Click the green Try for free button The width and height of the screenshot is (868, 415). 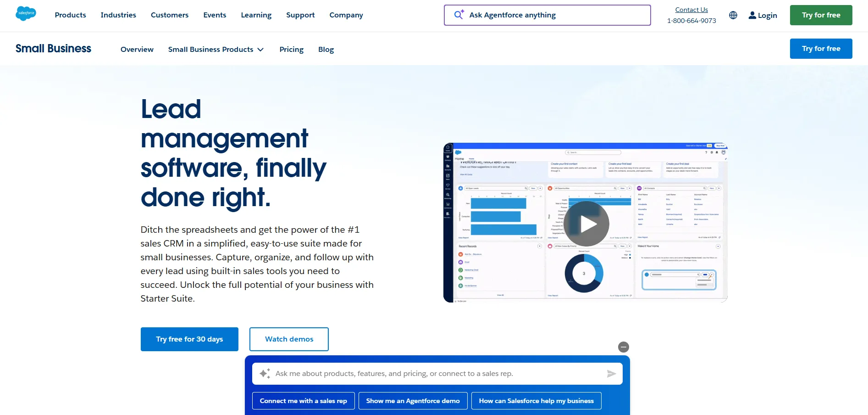(x=821, y=15)
